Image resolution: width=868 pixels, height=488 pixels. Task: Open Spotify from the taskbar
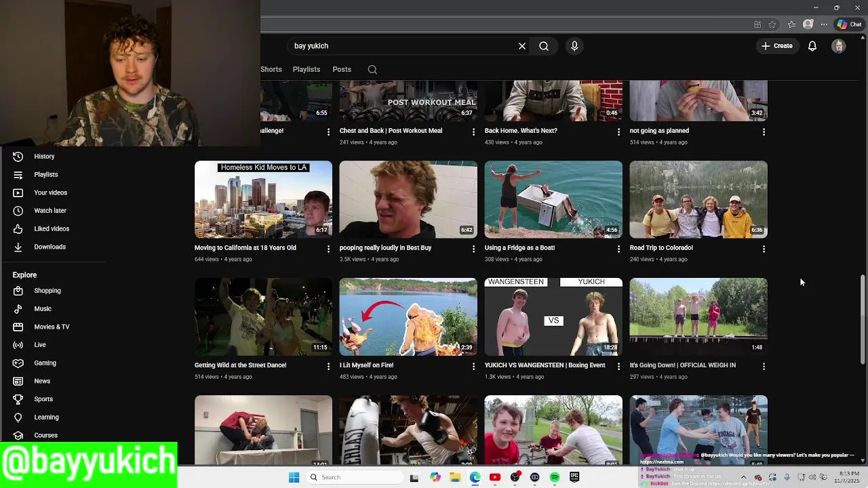point(555,477)
